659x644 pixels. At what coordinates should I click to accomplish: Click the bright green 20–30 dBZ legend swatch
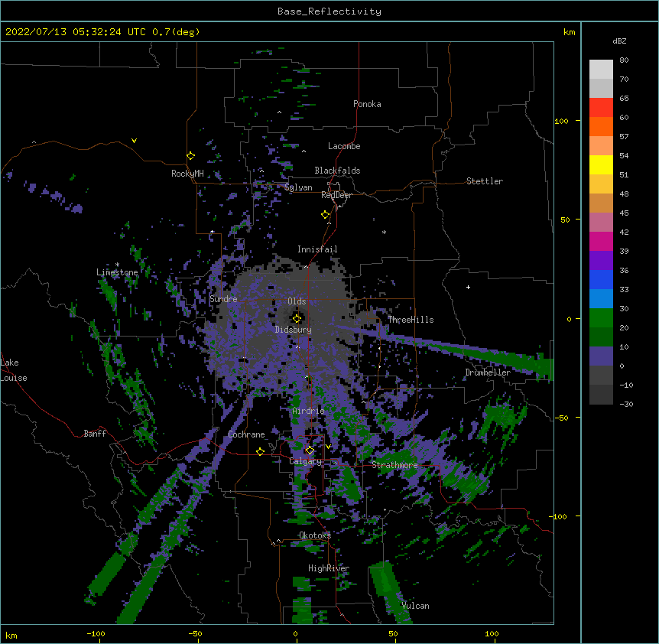coord(601,318)
